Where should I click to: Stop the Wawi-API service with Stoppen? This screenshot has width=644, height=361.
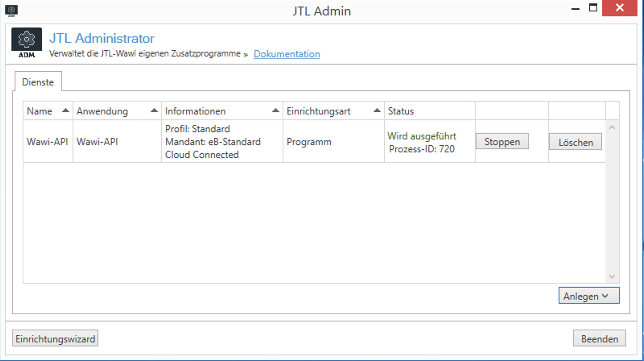502,141
